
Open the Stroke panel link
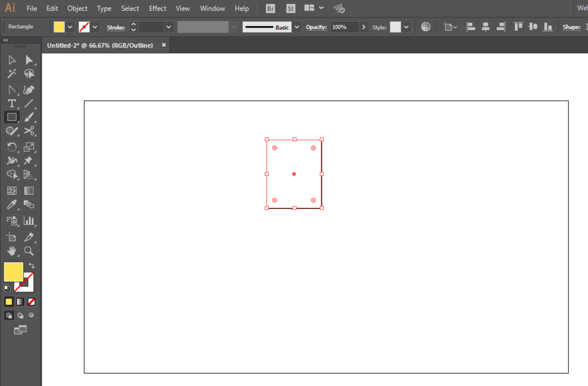click(x=116, y=28)
